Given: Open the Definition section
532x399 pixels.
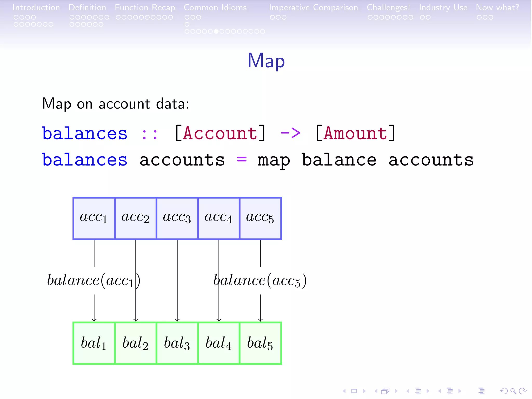Looking at the screenshot, I should point(87,8).
